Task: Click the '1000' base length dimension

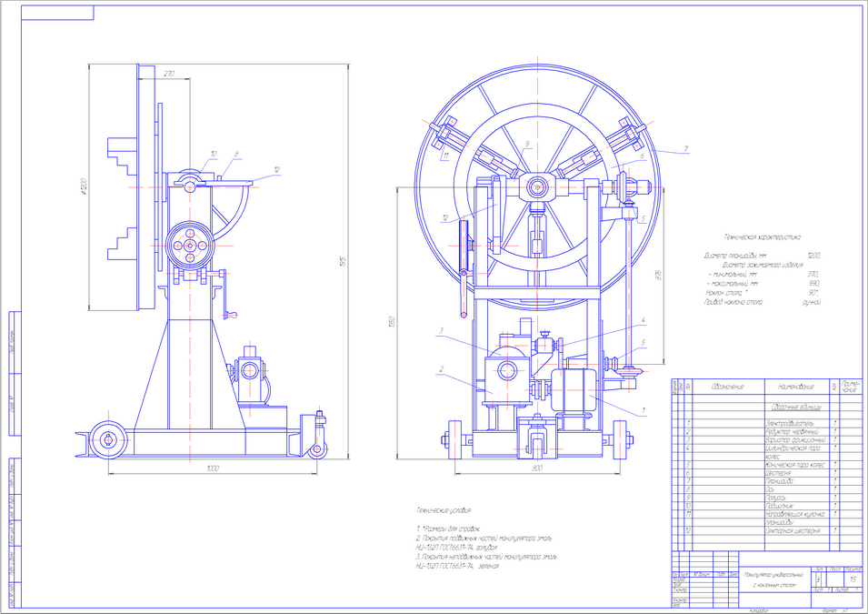Action: (x=213, y=468)
